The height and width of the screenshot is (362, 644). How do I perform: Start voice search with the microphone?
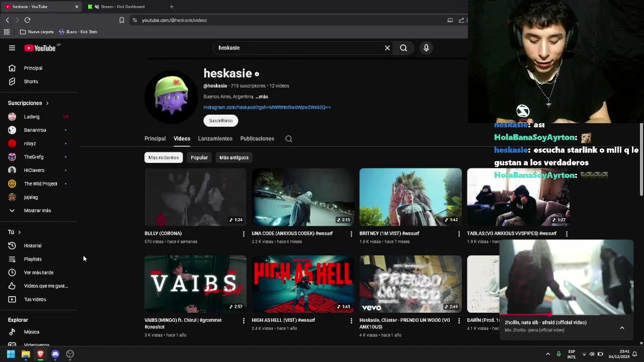tap(426, 48)
